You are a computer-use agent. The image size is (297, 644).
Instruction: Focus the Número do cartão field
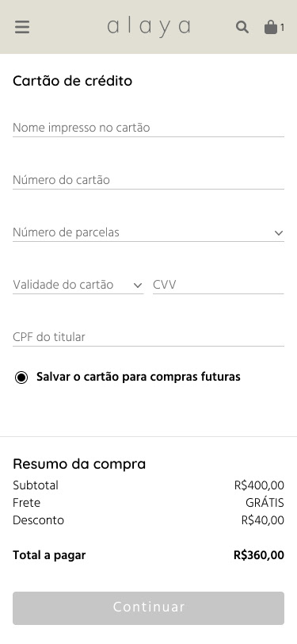tap(148, 180)
